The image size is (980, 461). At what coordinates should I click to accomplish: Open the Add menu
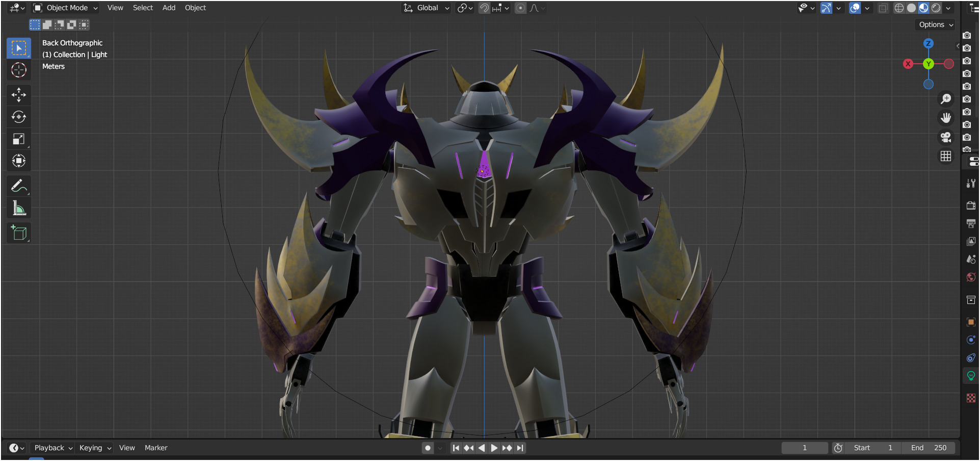(x=169, y=8)
